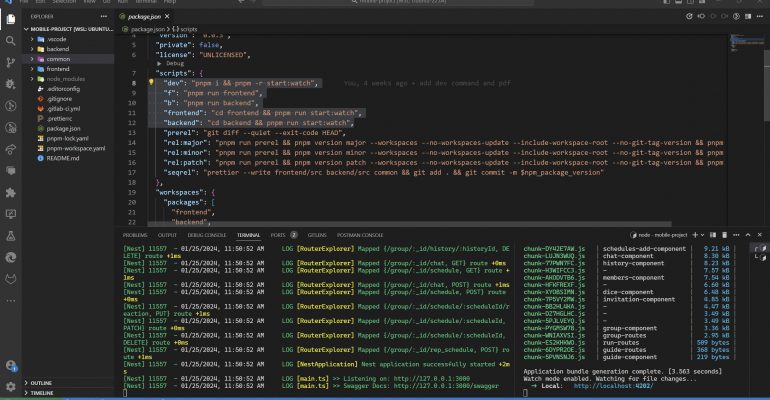Click the lightbulb code action on line 8

(x=151, y=82)
